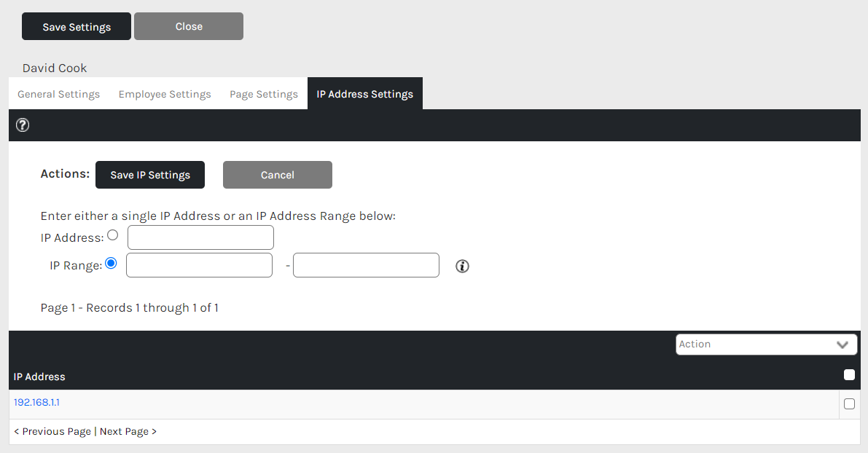Viewport: 868px width, 453px height.
Task: Go to Next Page link
Action: click(x=128, y=431)
